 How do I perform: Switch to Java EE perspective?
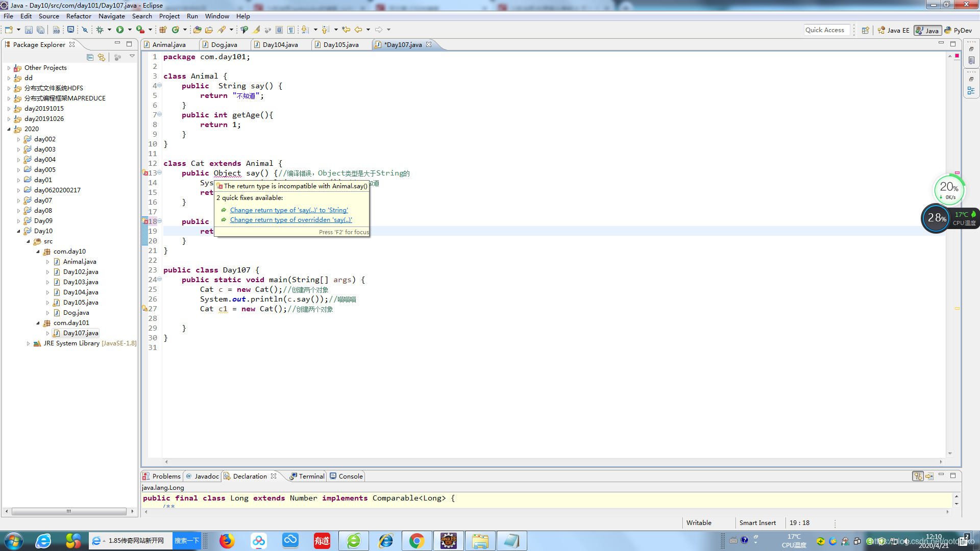click(x=893, y=30)
